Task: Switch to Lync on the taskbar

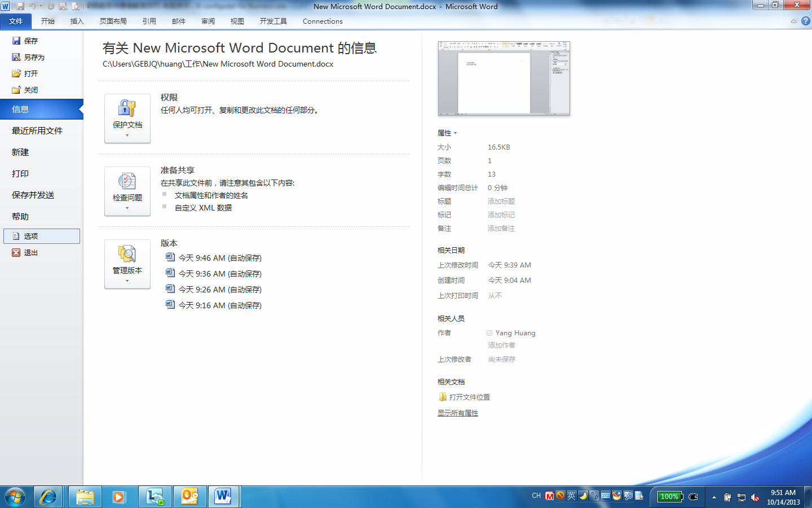Action: (x=155, y=497)
